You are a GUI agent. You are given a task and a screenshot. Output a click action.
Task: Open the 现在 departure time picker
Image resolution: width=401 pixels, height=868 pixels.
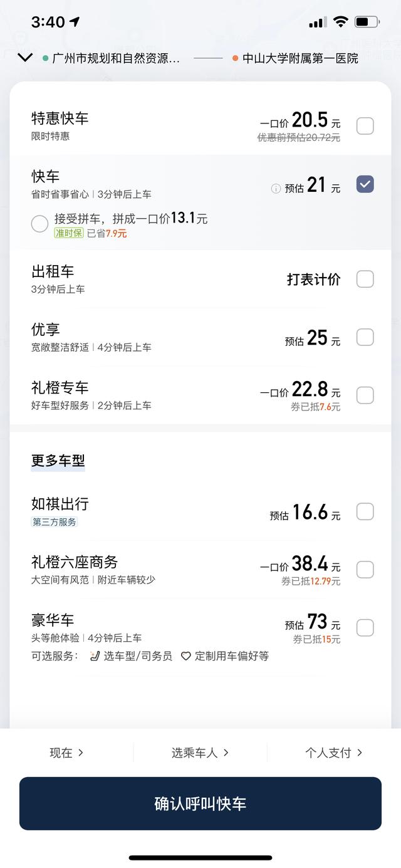tap(66, 753)
